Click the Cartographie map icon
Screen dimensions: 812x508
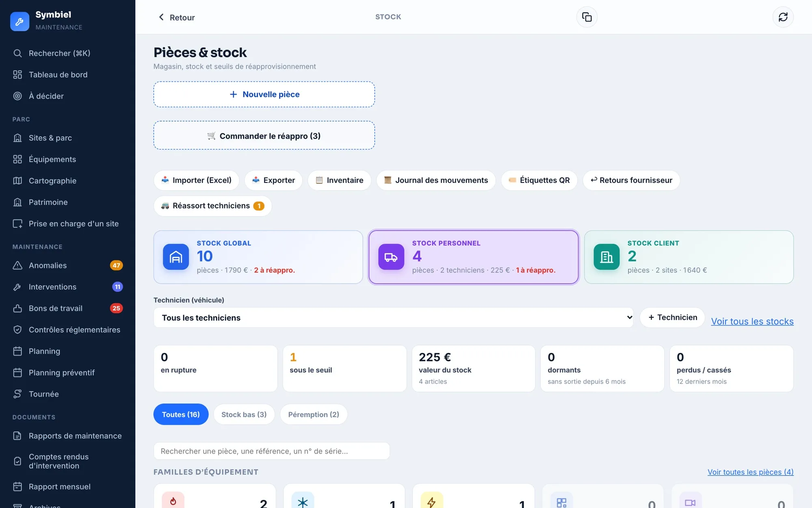click(17, 181)
